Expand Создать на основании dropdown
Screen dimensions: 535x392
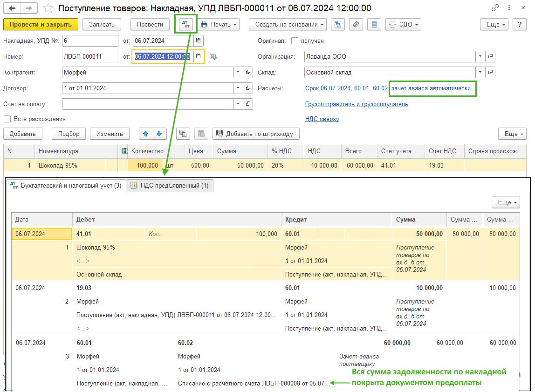pyautogui.click(x=288, y=24)
